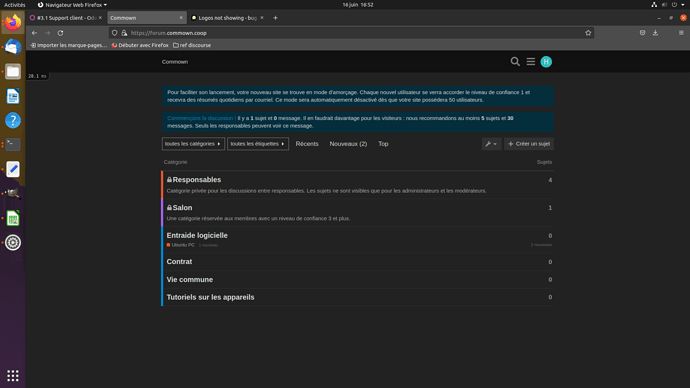Open Importer les marque-pages bookmark
690x388 pixels.
[x=69, y=45]
